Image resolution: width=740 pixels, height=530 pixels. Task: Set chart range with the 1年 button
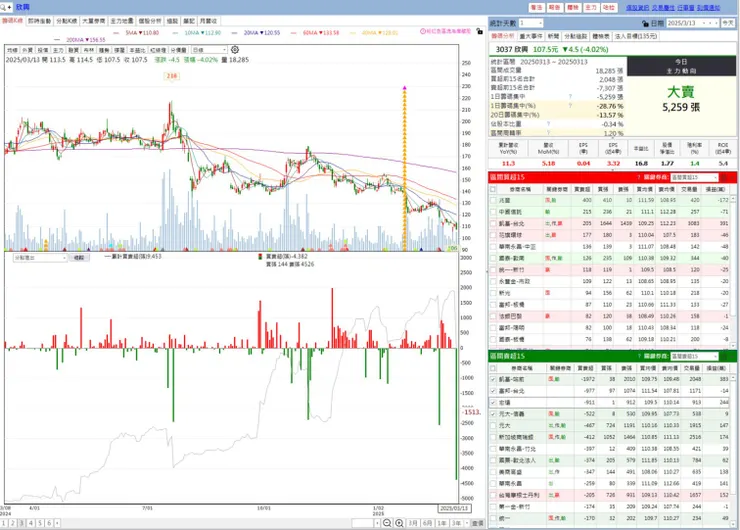(442, 523)
